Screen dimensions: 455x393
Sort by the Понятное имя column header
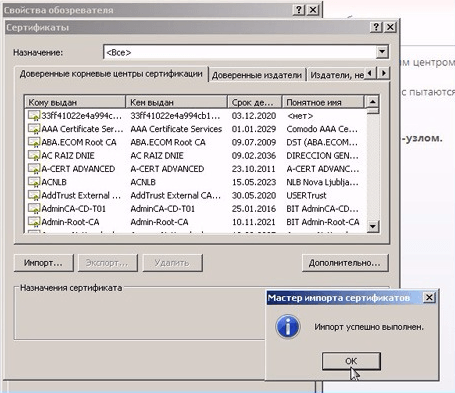coord(323,102)
